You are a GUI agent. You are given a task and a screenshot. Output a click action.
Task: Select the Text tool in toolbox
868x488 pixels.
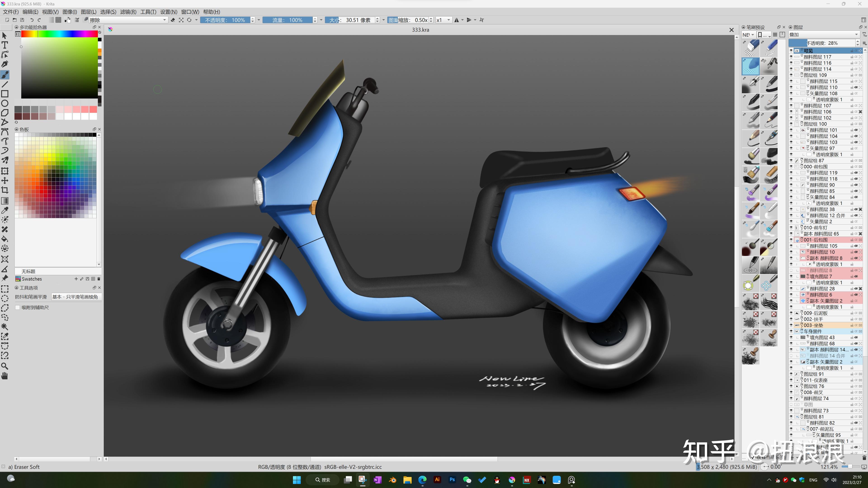click(x=5, y=45)
